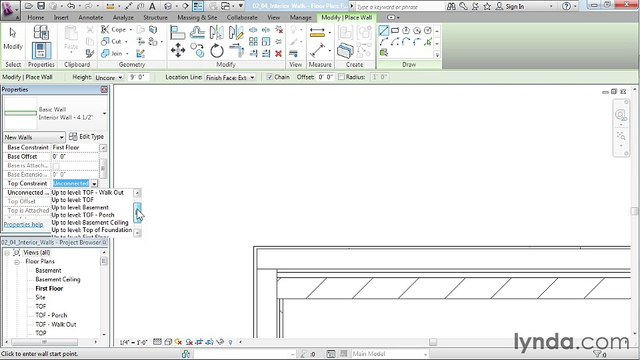The width and height of the screenshot is (640, 360).
Task: Enable the Radius checkbox
Action: coord(341,77)
